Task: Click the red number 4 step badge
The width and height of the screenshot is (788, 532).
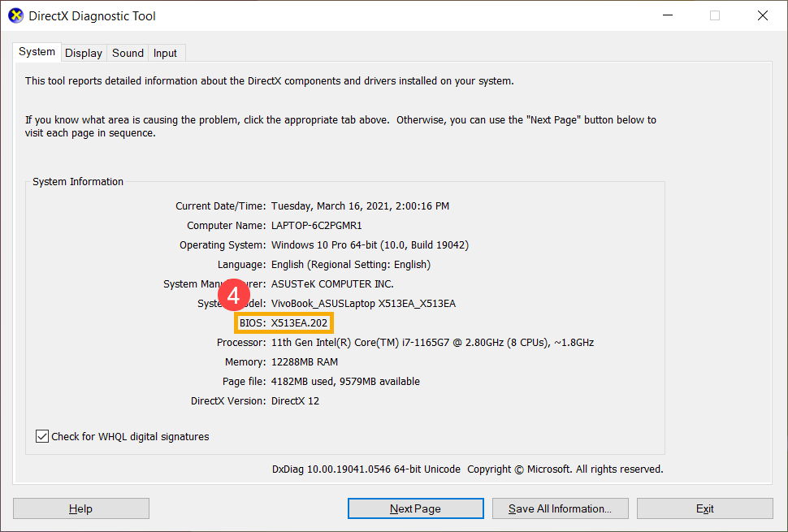Action: pos(233,296)
